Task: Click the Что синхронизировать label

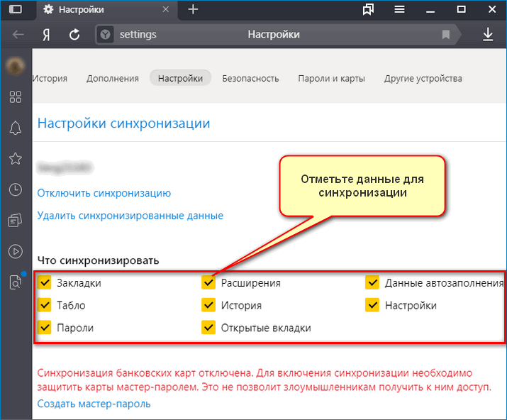Action: tap(99, 260)
